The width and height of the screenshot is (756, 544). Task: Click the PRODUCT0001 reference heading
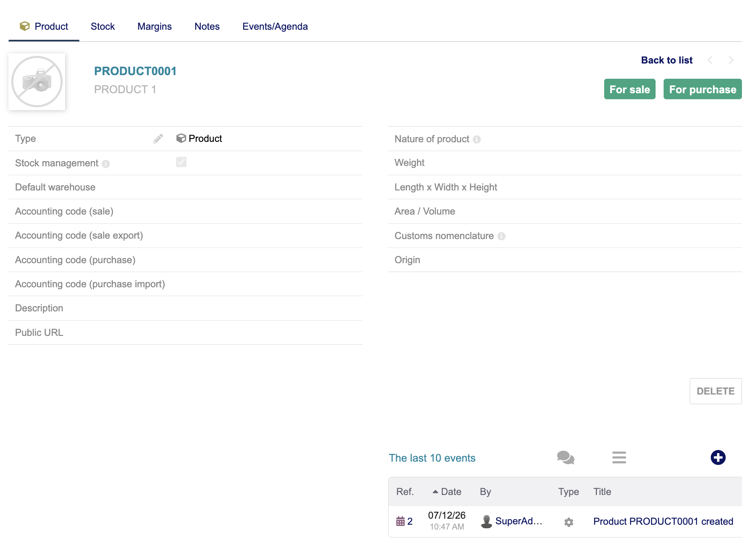[135, 71]
